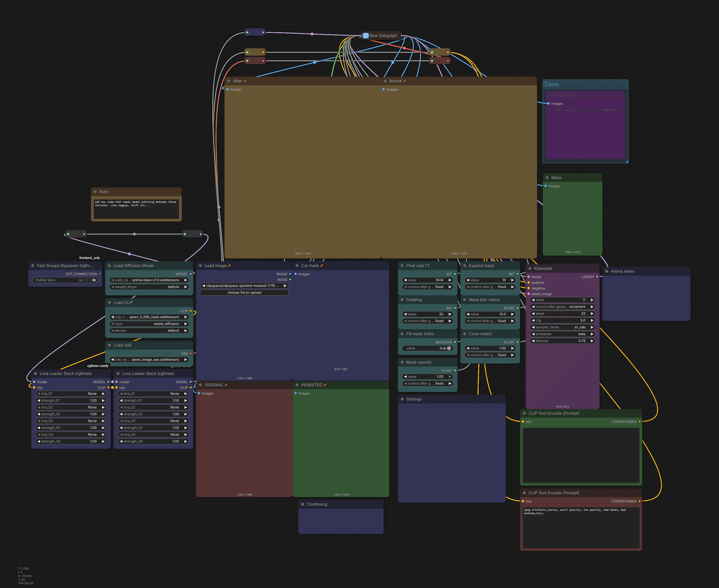Click the pin icon on Load Image node
The image size is (719, 588).
pyautogui.click(x=229, y=266)
